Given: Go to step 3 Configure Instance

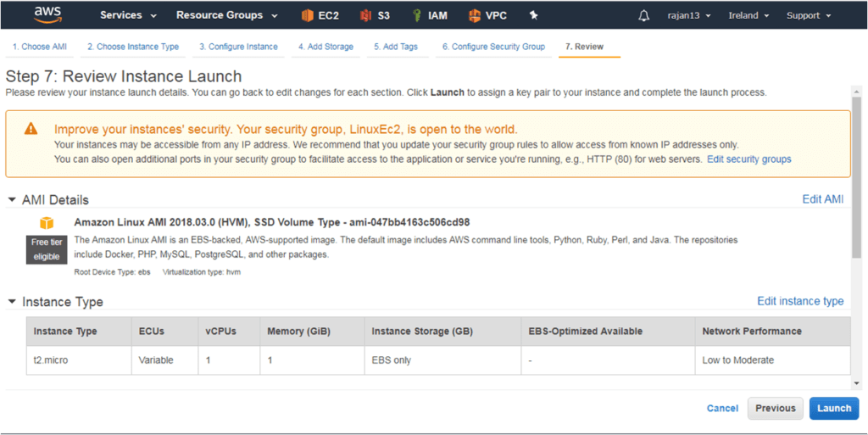Looking at the screenshot, I should pyautogui.click(x=238, y=47).
